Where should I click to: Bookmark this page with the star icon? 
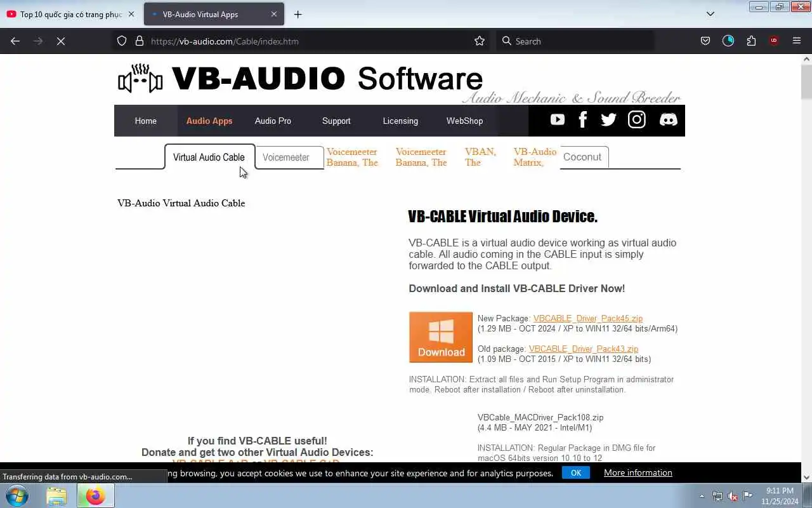[480, 41]
